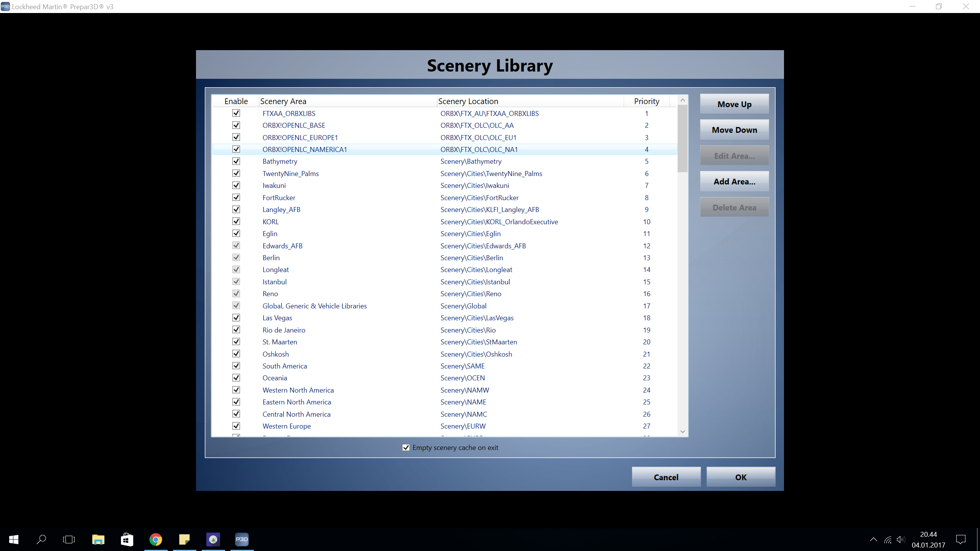
Task: Toggle the Las Vegas enable checkbox
Action: [236, 318]
